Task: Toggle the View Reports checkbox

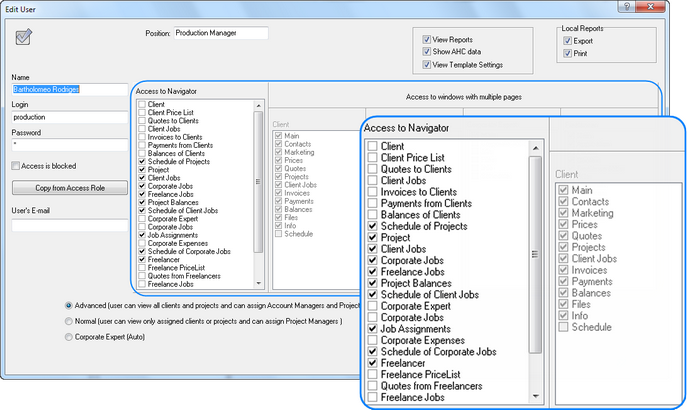Action: [x=426, y=39]
